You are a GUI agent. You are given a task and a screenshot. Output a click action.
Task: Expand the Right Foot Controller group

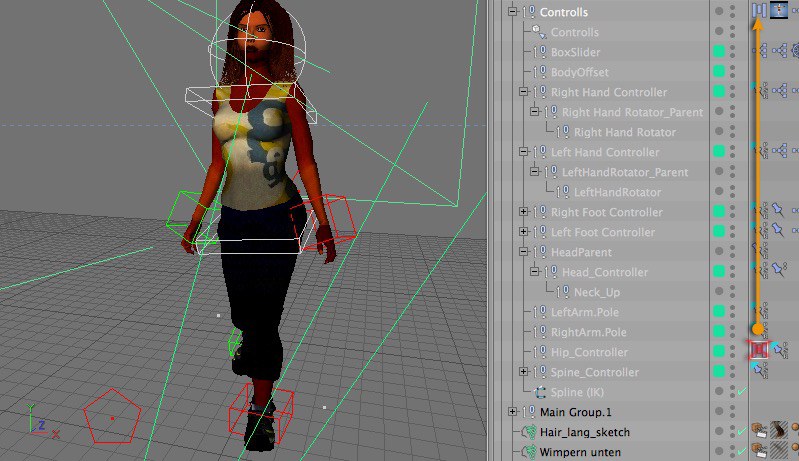pyautogui.click(x=523, y=212)
